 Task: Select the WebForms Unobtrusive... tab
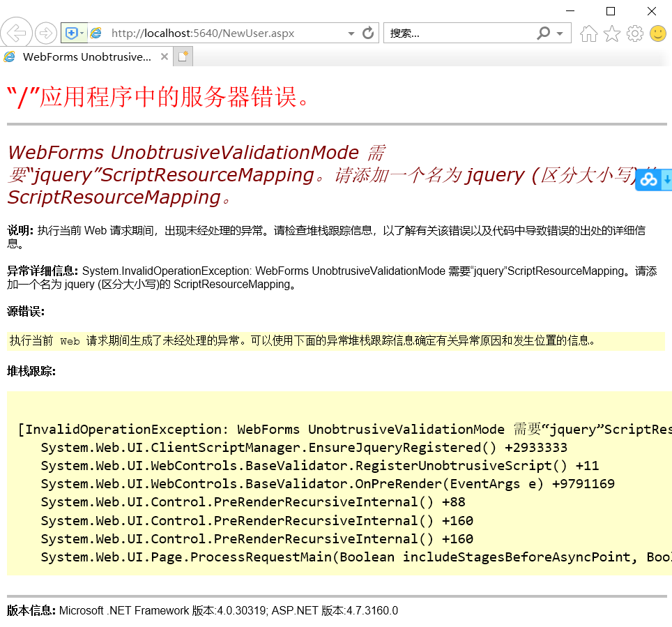pos(86,56)
